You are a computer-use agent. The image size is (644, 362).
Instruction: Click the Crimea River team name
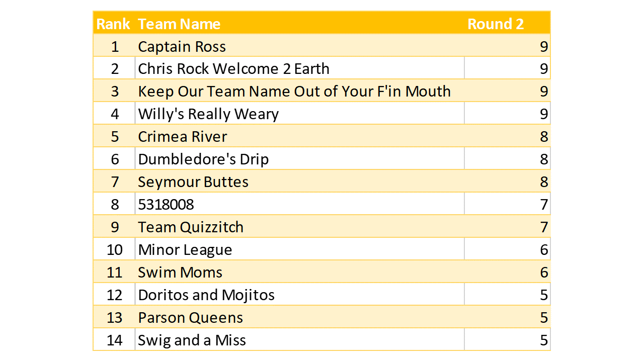pyautogui.click(x=182, y=136)
